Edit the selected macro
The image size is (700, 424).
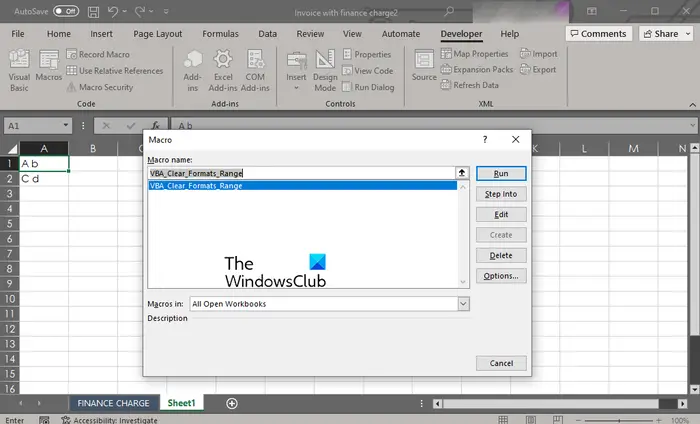tap(501, 215)
